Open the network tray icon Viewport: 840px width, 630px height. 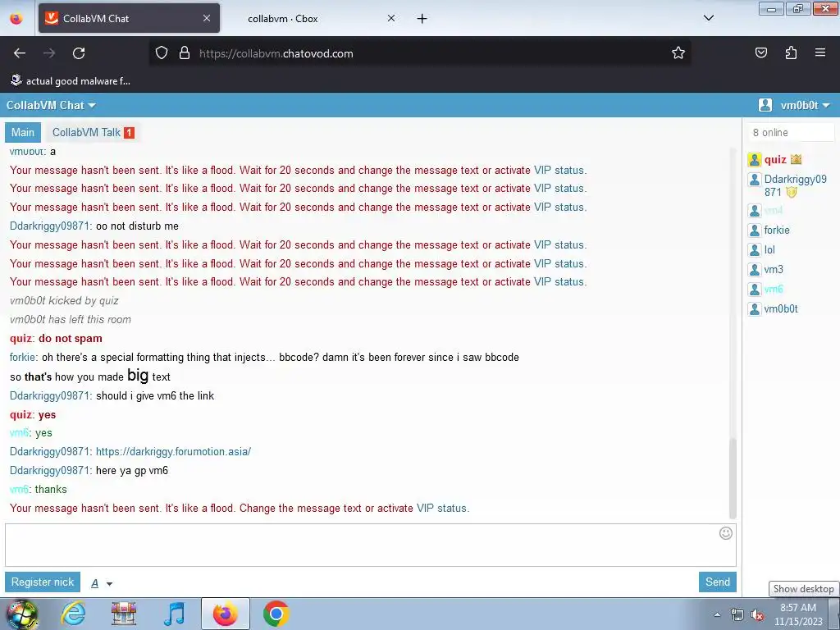click(737, 615)
